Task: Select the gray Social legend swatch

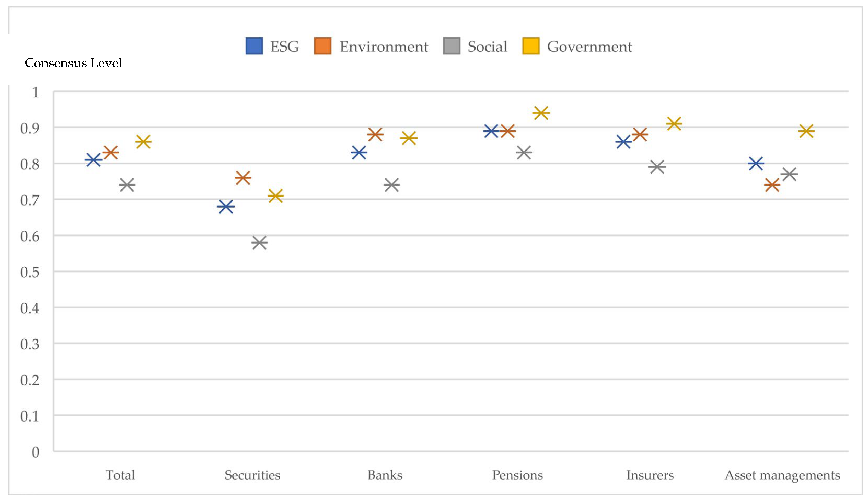Action: click(x=451, y=46)
